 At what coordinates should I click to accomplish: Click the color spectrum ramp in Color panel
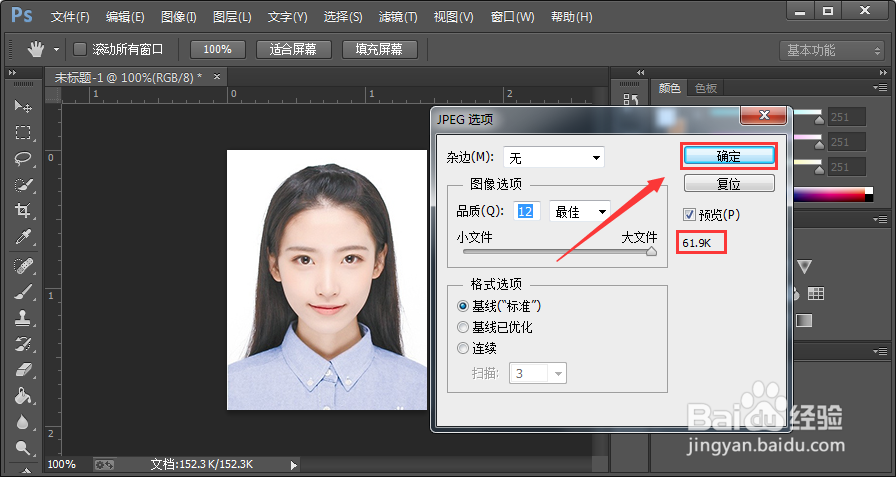(831, 194)
